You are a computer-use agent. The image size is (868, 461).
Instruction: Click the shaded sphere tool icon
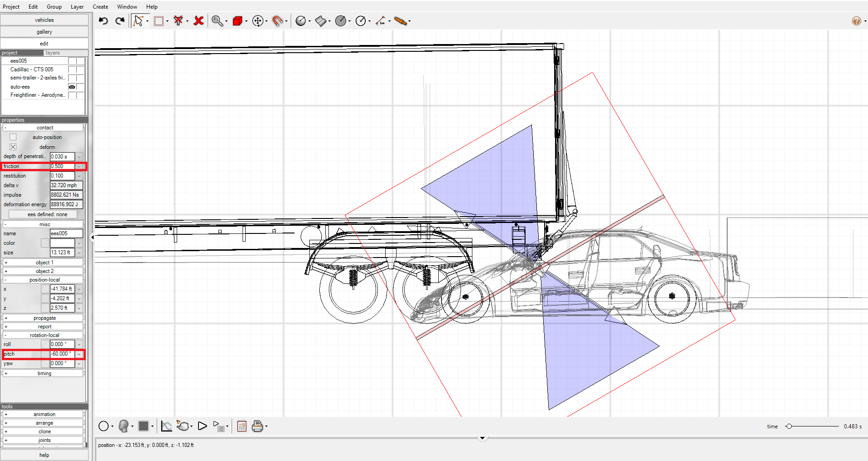(301, 21)
